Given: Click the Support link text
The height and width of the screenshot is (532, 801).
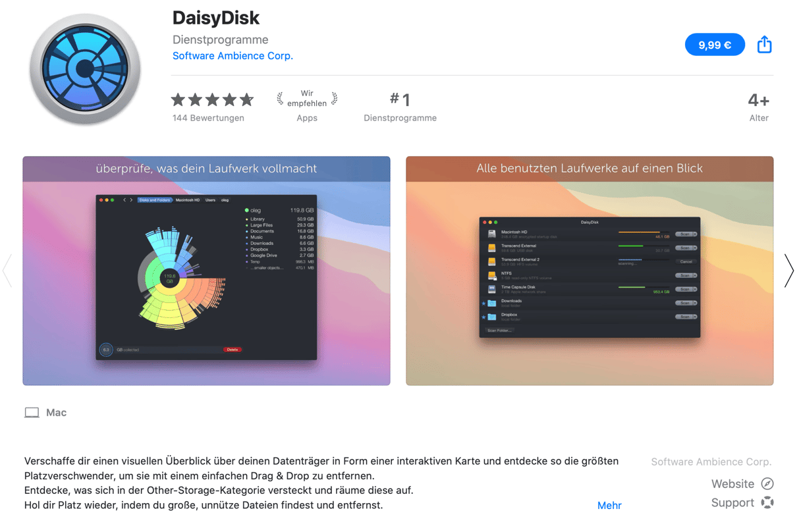Looking at the screenshot, I should coord(732,503).
